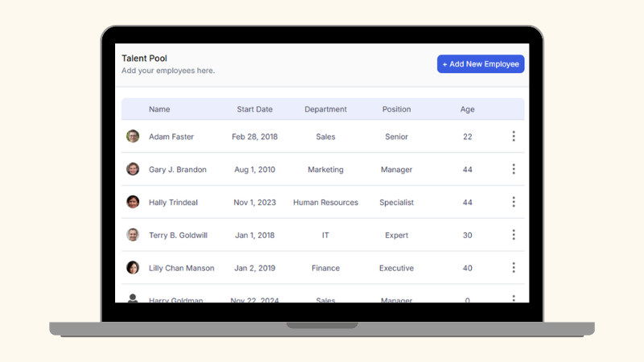Click the age value 22
Image resolution: width=644 pixels, height=362 pixels.
(468, 137)
